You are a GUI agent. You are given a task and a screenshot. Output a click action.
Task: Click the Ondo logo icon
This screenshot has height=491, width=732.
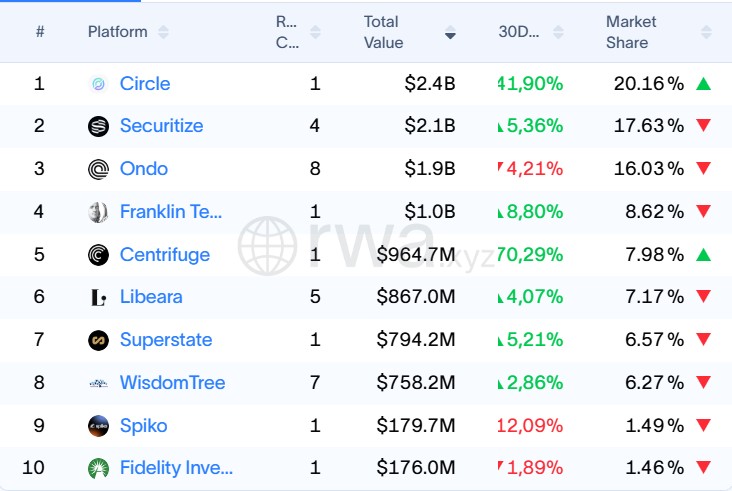[98, 169]
